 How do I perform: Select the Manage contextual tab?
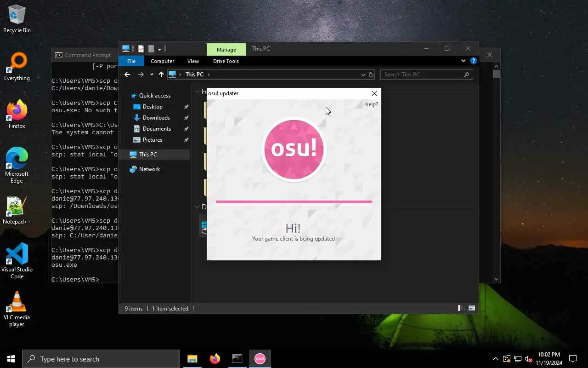(226, 50)
